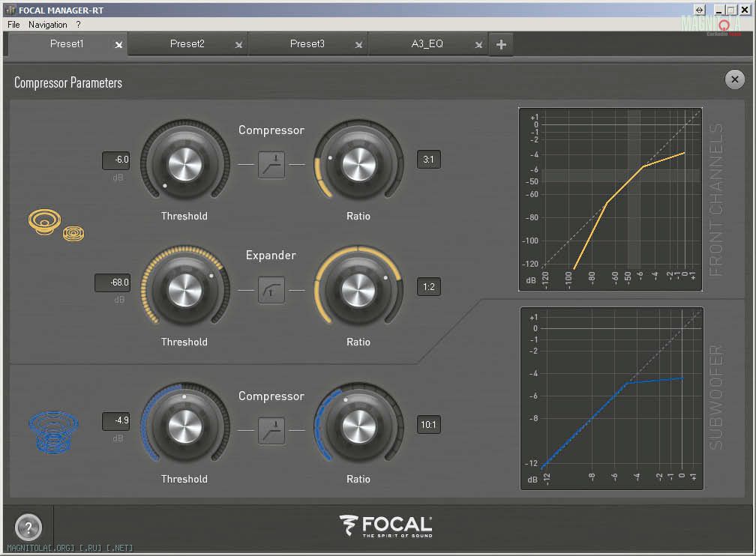Toggle the front channels Compressor enable button
This screenshot has width=756, height=556.
[x=271, y=164]
